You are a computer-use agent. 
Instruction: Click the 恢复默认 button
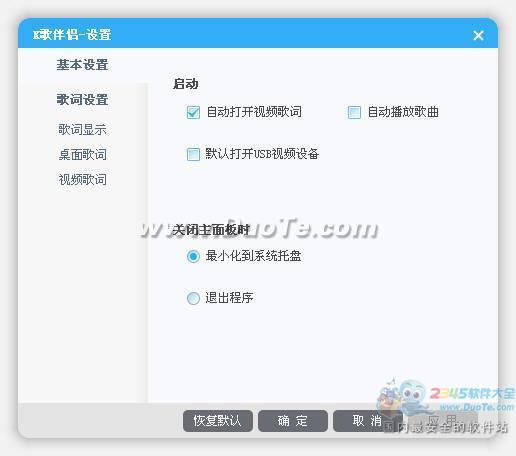tap(218, 421)
